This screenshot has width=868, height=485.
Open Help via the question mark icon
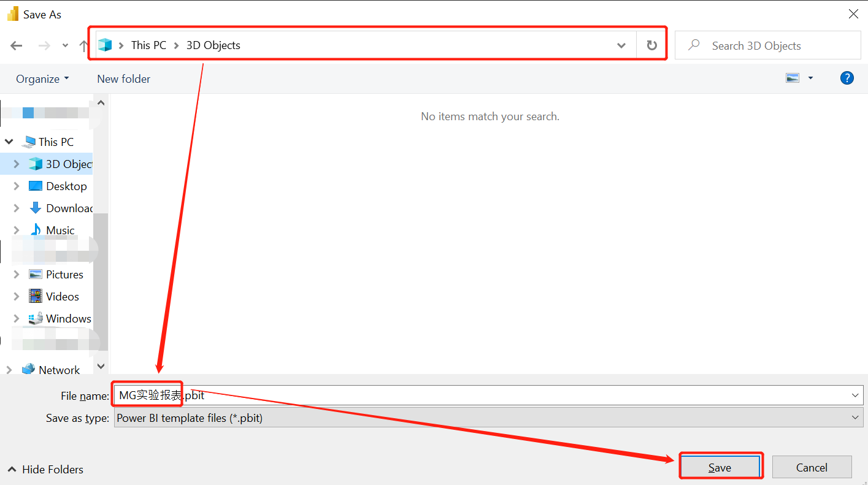click(847, 78)
